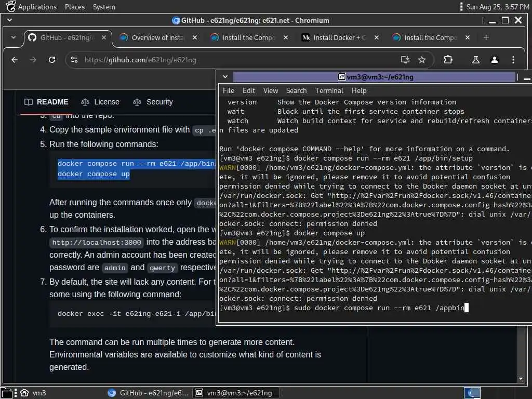
Task: Open the profile avatar icon
Action: 495,60
